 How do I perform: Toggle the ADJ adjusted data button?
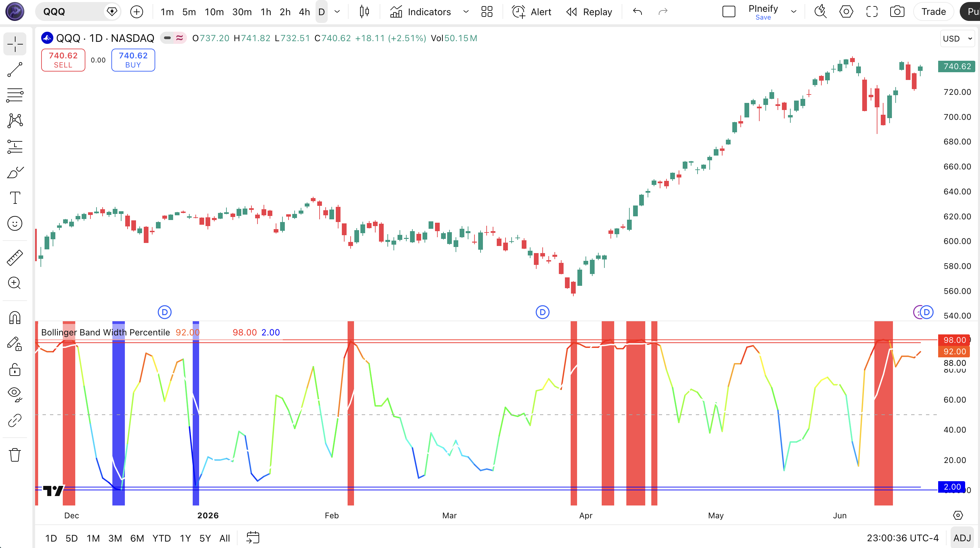pos(962,538)
